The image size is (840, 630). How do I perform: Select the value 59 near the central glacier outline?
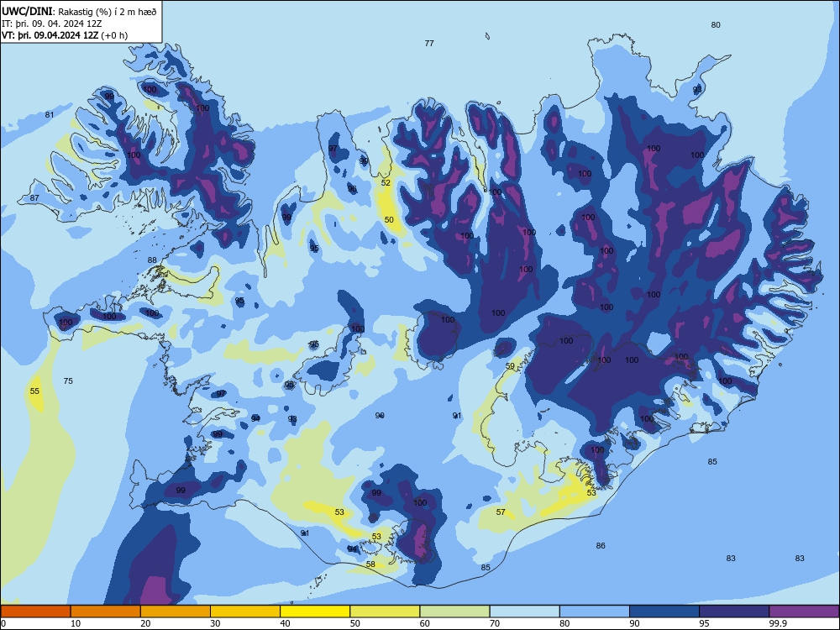[x=510, y=366]
